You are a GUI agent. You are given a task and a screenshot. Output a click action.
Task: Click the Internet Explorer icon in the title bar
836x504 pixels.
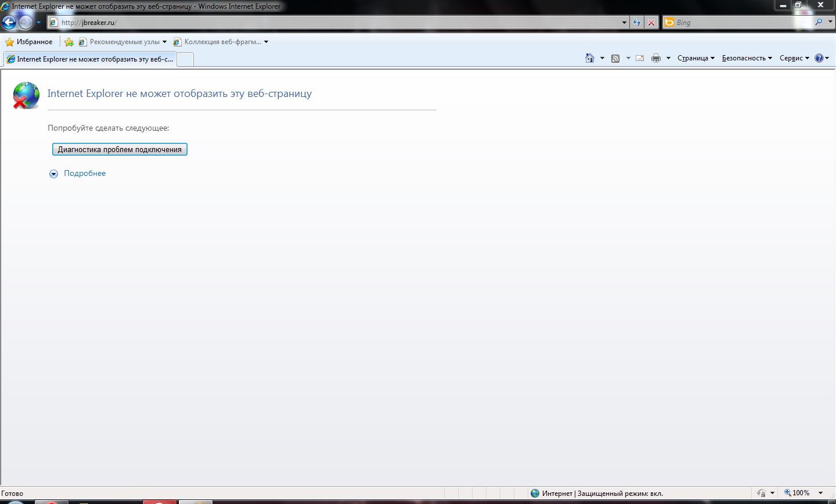(5, 6)
